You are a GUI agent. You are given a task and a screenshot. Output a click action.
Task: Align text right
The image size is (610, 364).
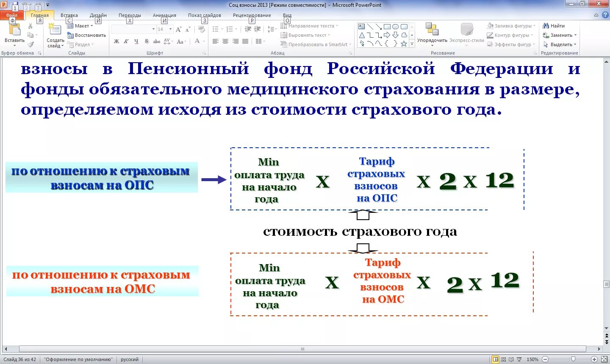pyautogui.click(x=235, y=41)
